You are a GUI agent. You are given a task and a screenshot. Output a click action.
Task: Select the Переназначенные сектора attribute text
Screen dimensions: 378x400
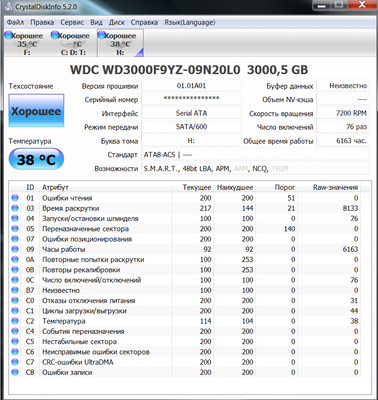coord(85,229)
